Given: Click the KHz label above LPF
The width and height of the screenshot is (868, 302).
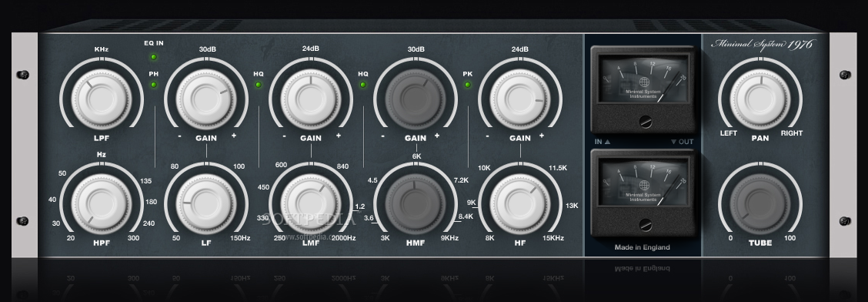Looking at the screenshot, I should click(102, 49).
